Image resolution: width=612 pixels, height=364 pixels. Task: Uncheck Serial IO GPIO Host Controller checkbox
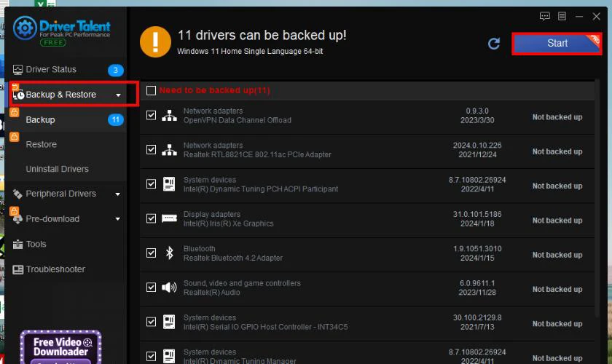151,322
